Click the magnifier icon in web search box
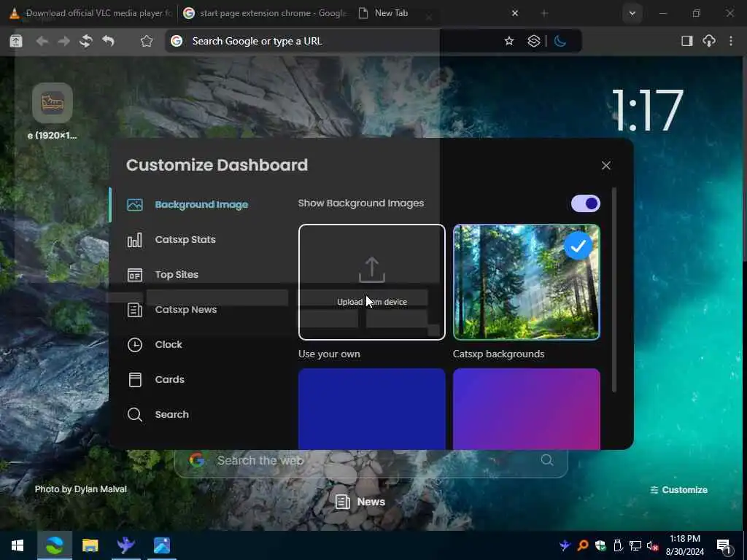 pos(547,460)
